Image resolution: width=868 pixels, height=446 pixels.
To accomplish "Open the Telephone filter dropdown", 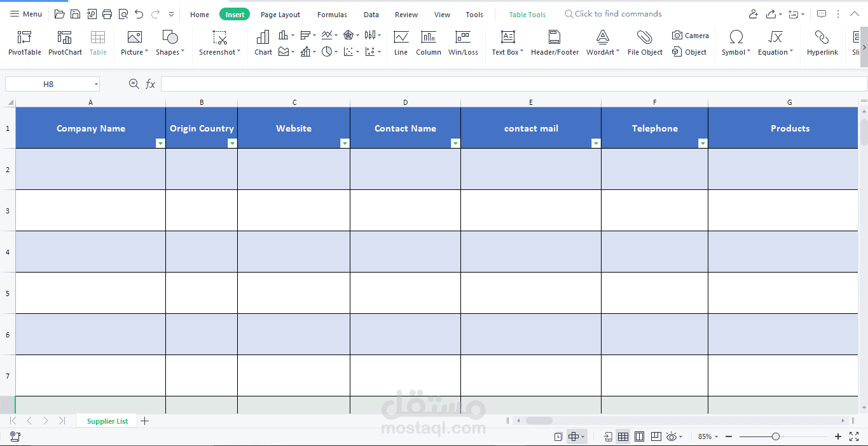I will click(703, 144).
